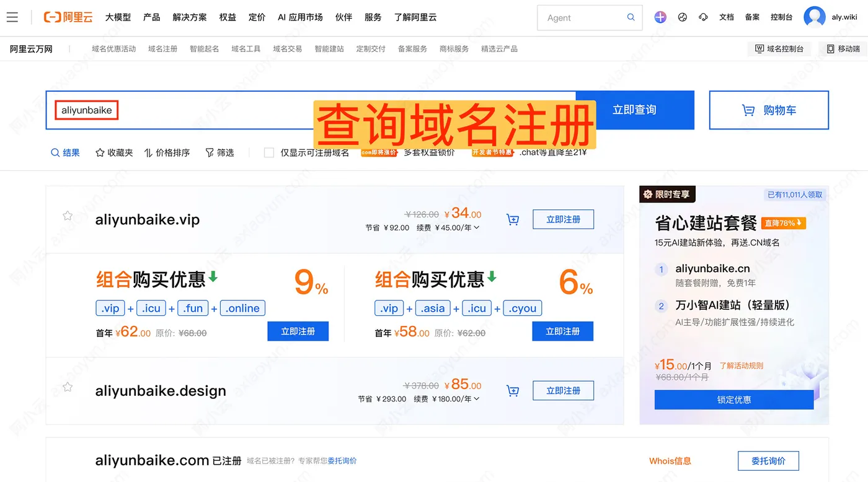868x482 pixels.
Task: Open the Whois信息 link
Action: coord(670,461)
